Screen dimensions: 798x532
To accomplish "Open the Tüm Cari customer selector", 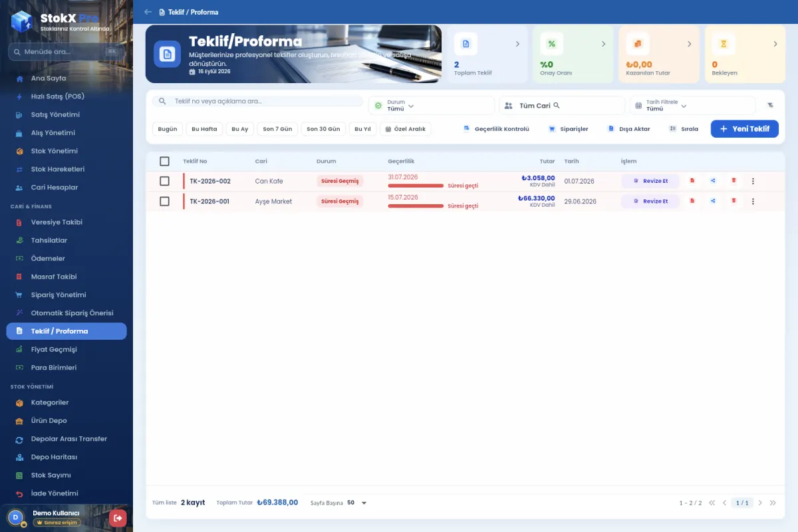I will pos(562,105).
